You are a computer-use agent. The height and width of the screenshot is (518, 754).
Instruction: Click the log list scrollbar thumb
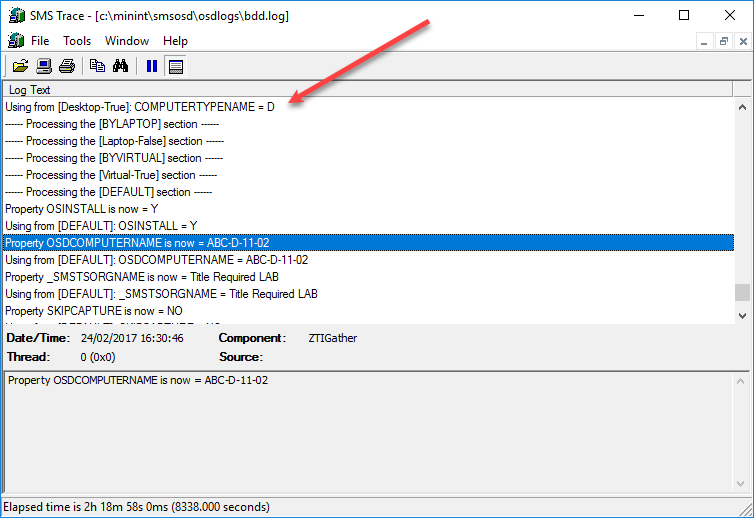742,292
